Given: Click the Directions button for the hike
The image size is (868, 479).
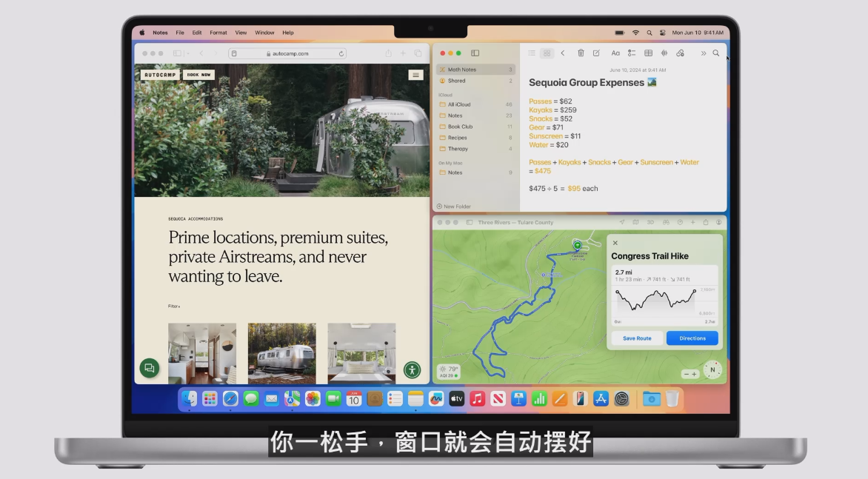Looking at the screenshot, I should pos(692,338).
